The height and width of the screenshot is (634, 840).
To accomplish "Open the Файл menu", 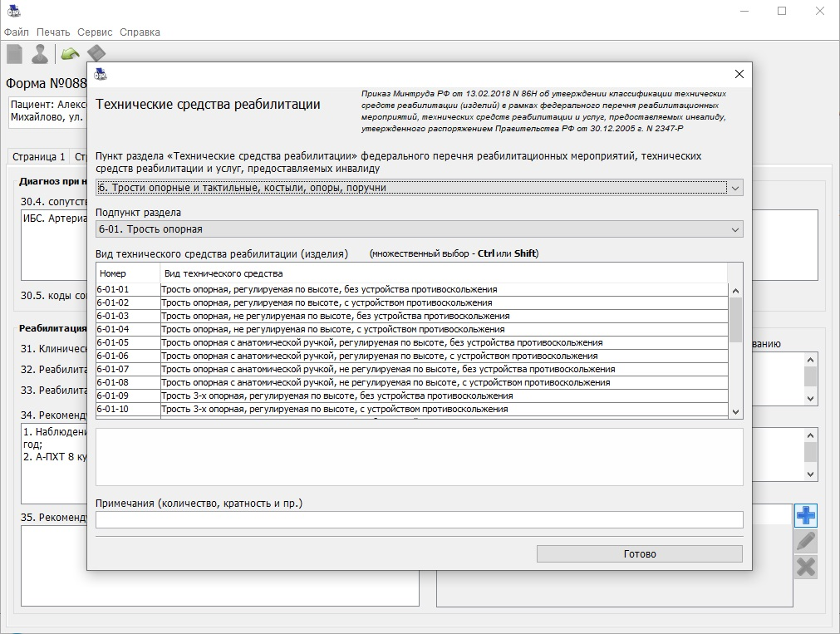I will point(16,32).
